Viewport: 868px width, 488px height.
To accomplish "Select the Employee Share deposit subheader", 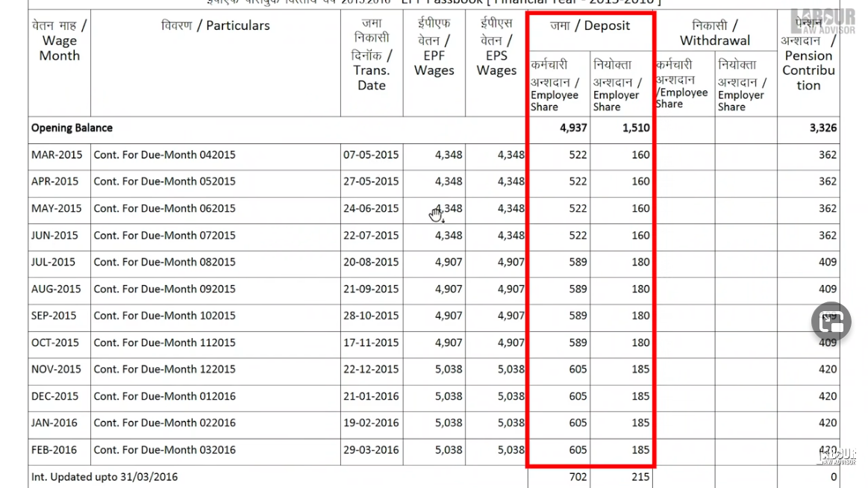I will [x=555, y=87].
